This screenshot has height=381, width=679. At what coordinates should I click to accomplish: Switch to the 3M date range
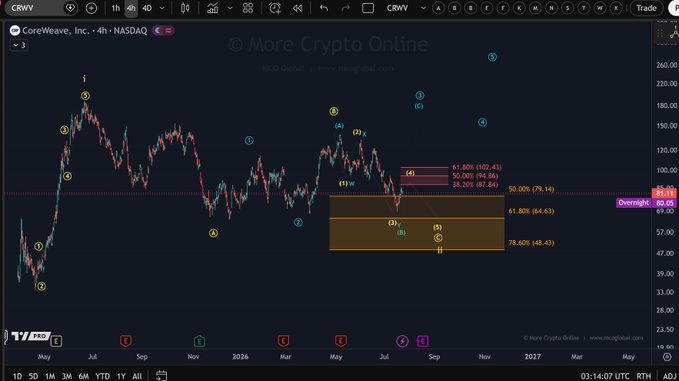[x=66, y=376]
